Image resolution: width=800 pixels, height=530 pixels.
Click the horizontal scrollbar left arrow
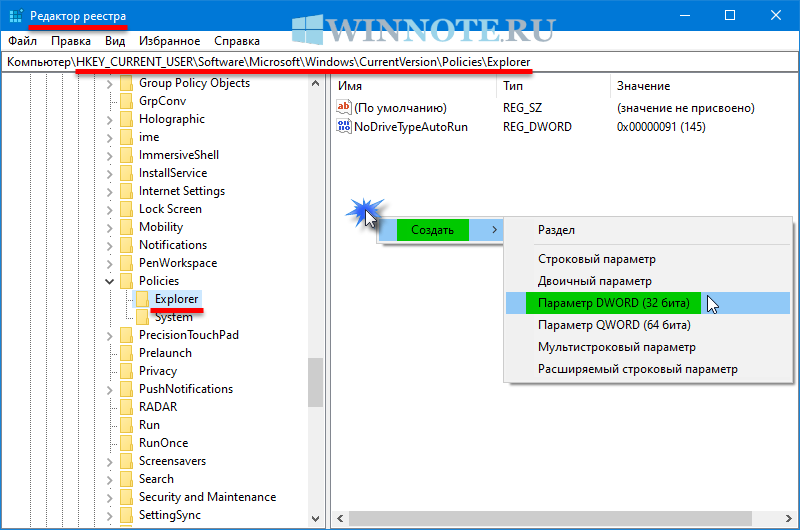coord(340,519)
